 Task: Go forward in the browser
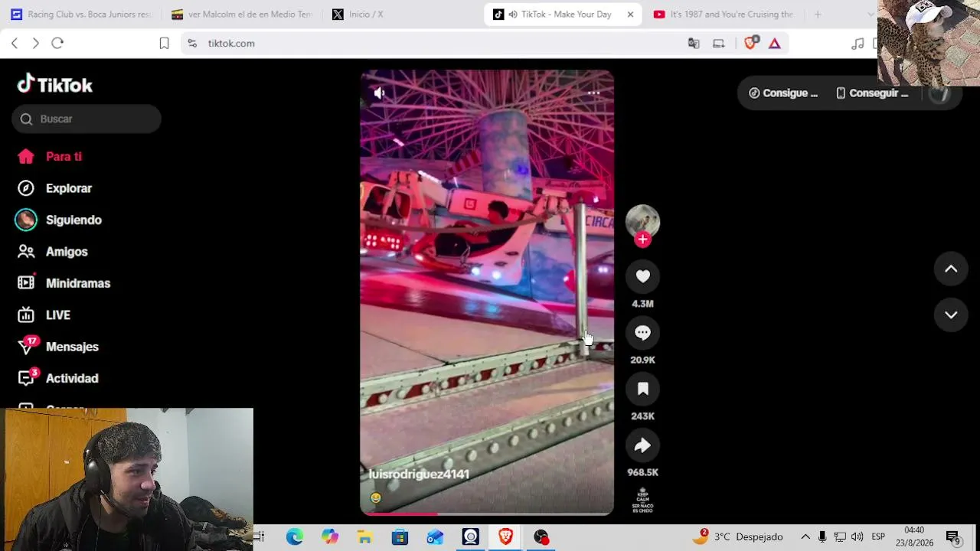[35, 43]
